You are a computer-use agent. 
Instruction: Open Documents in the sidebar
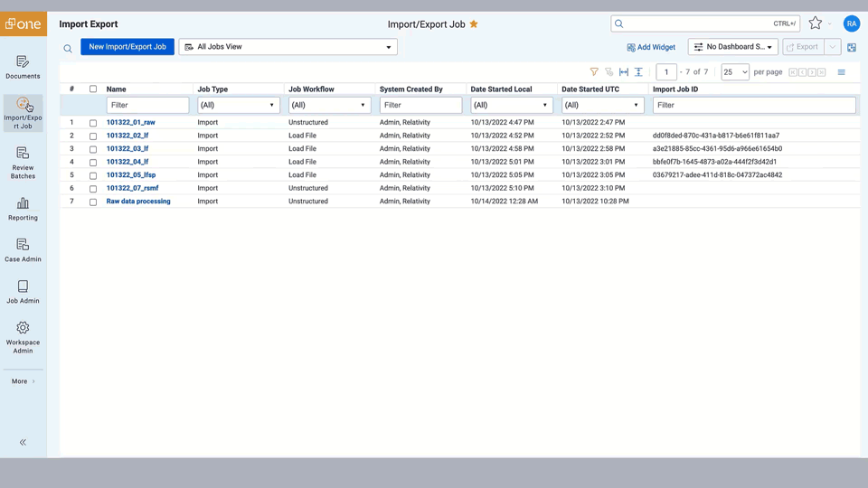(x=23, y=67)
